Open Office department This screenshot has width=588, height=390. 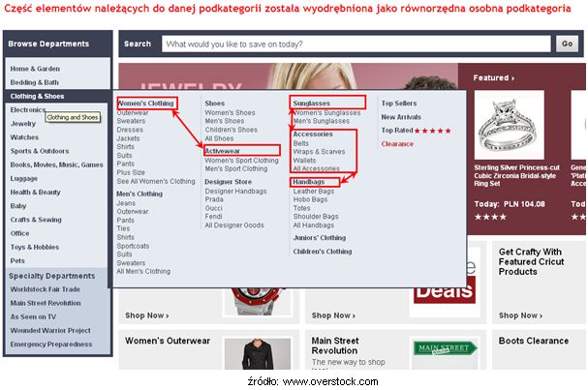pos(19,233)
